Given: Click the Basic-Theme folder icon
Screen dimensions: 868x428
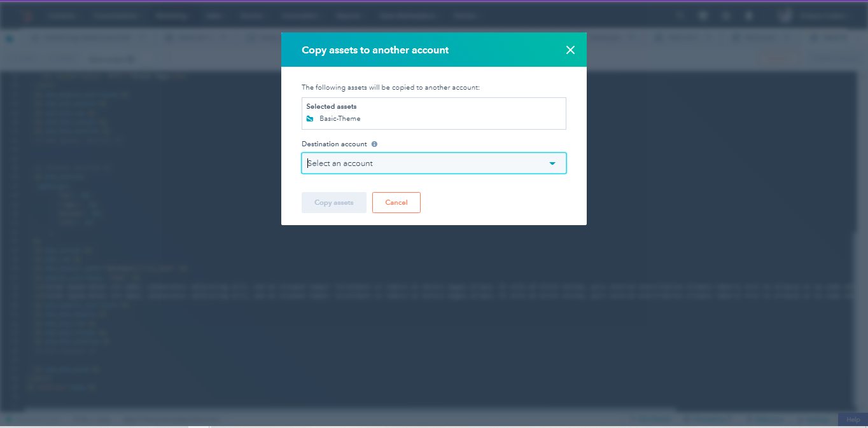Looking at the screenshot, I should pyautogui.click(x=310, y=119).
